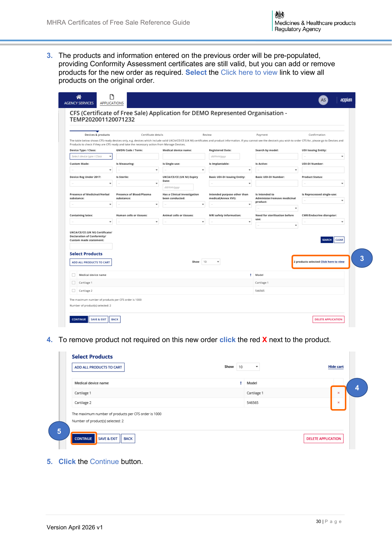The image size is (392, 554).
Task: Expand the Custom Made dropdown
Action: pos(91,170)
